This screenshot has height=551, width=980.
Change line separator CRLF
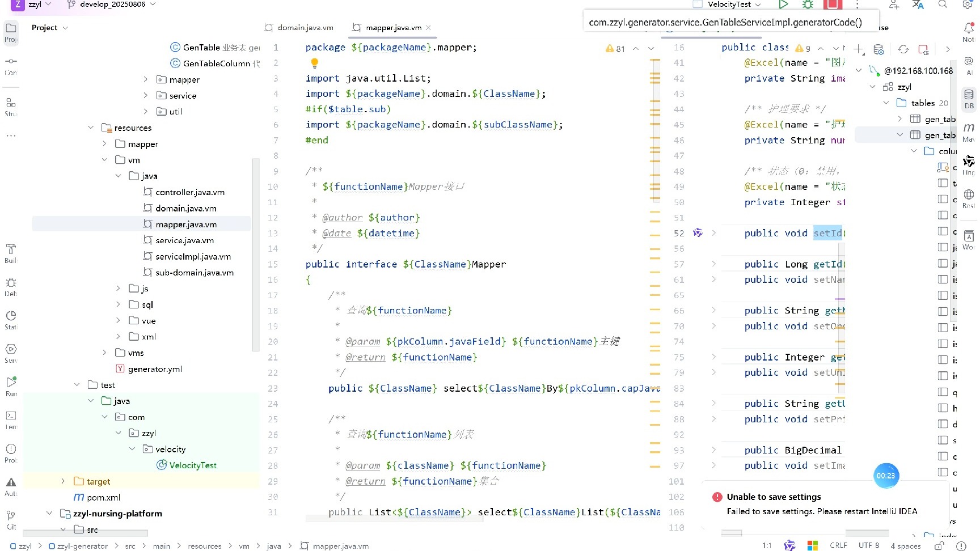coord(838,545)
